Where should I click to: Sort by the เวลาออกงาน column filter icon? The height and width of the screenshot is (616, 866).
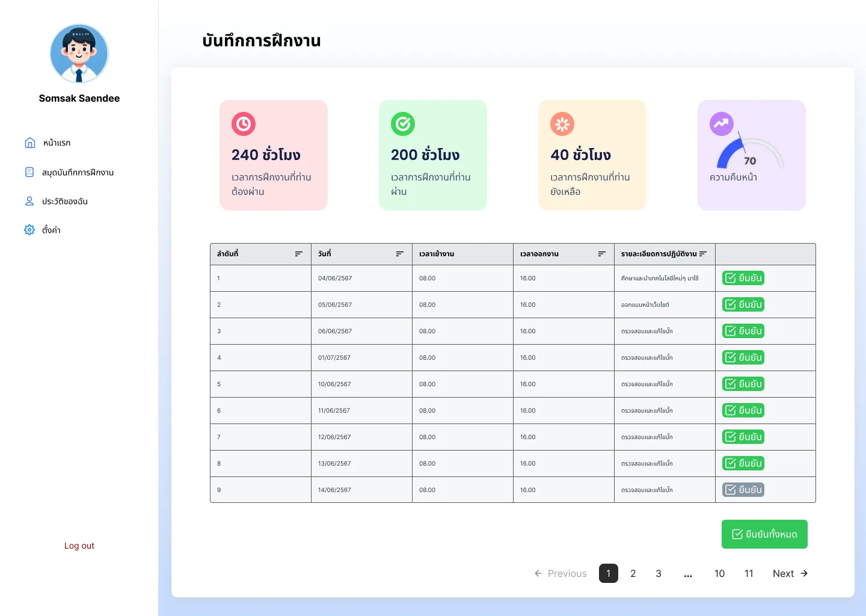click(602, 254)
